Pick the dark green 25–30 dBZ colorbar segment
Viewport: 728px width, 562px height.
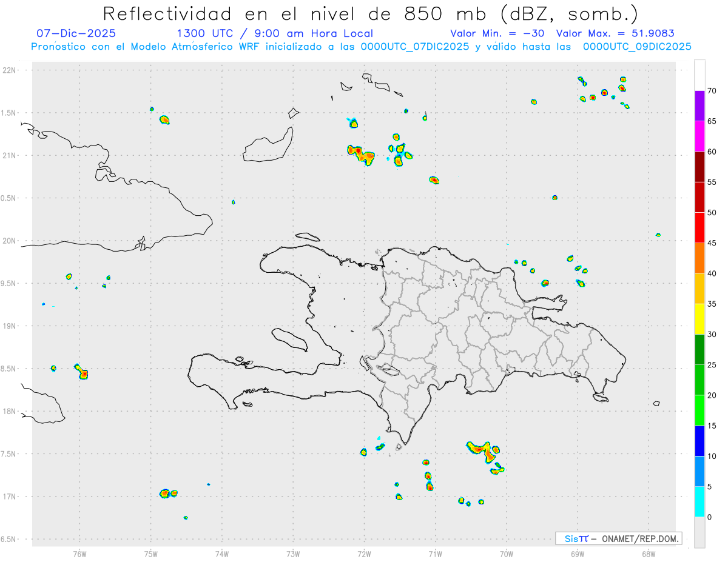pyautogui.click(x=699, y=350)
